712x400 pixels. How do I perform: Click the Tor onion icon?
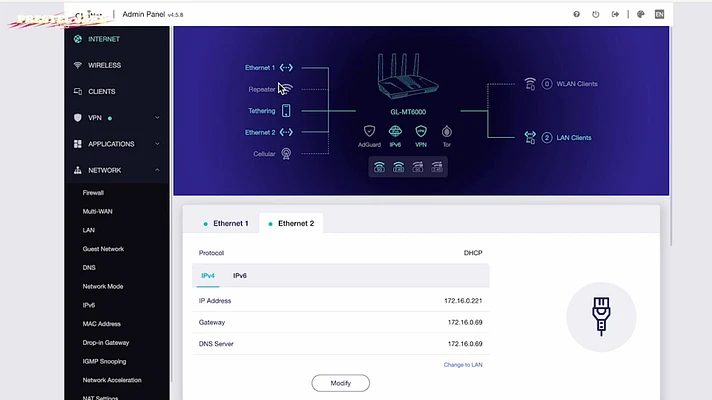click(x=447, y=131)
